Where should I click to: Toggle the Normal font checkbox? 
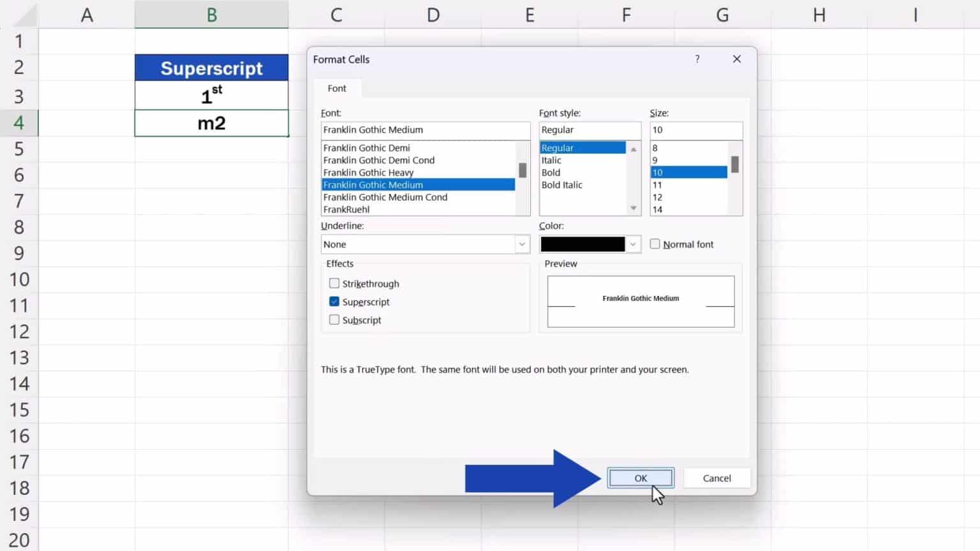655,244
